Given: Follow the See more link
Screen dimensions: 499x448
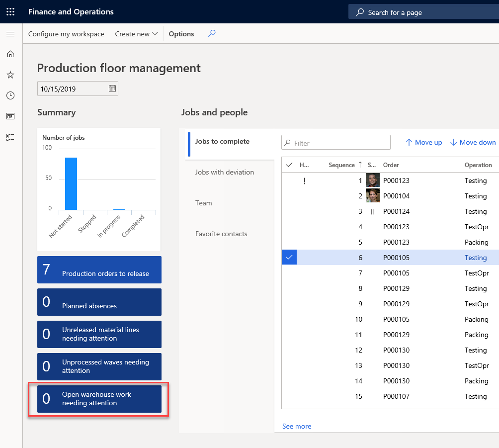Looking at the screenshot, I should pyautogui.click(x=297, y=426).
